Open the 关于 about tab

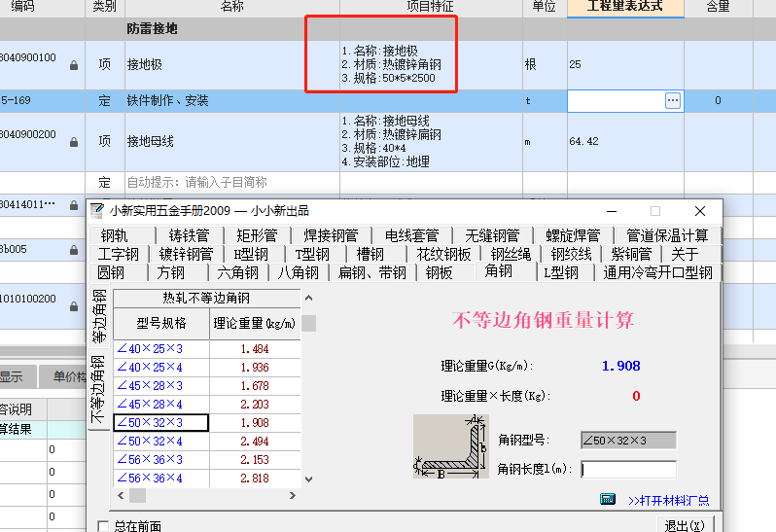685,255
